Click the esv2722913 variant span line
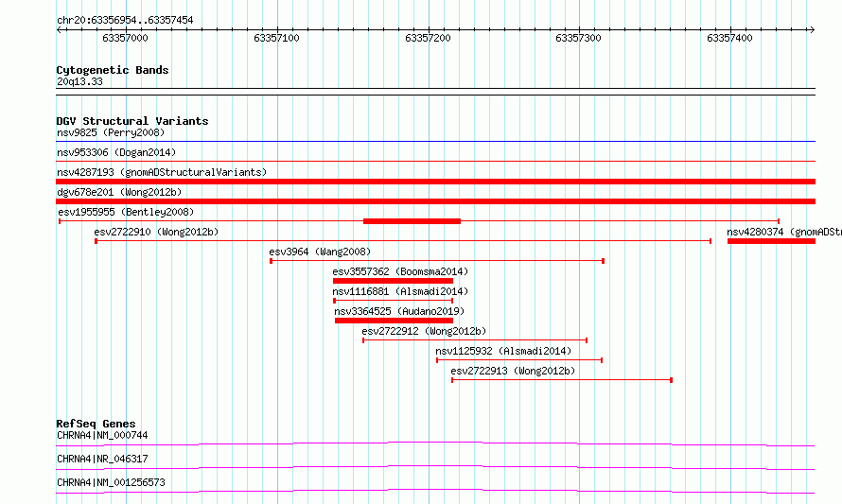The image size is (842, 504). [562, 380]
